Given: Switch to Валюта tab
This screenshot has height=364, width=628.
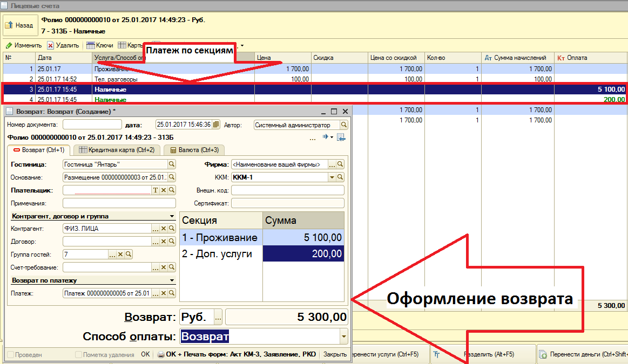Looking at the screenshot, I should pos(194,150).
